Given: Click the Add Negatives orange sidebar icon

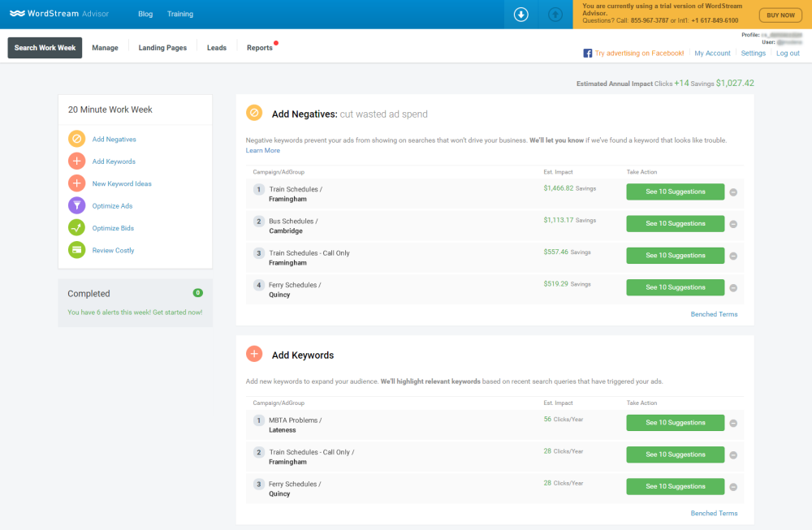Looking at the screenshot, I should (76, 140).
